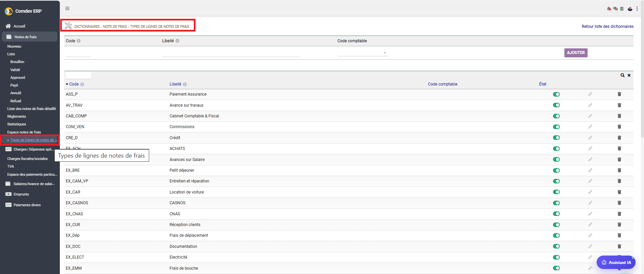644x274 pixels.
Task: Click the Libellé info icon in add form
Action: point(177,41)
